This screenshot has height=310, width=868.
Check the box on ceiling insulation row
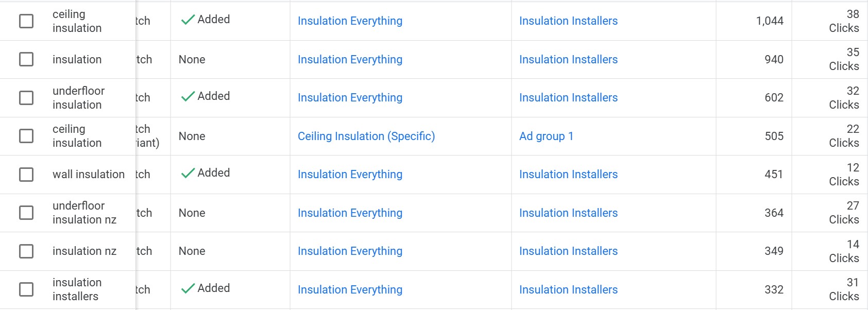tap(26, 21)
